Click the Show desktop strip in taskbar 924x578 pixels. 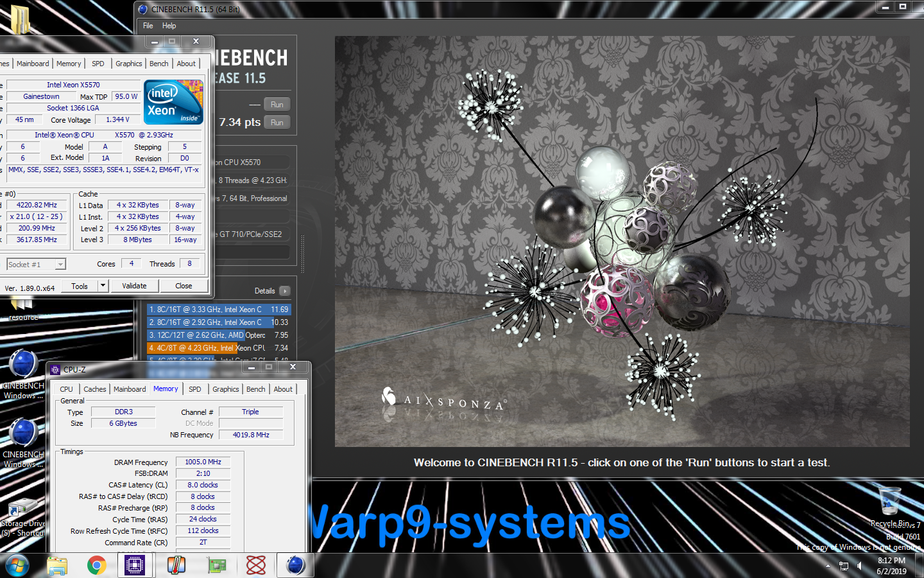920,566
